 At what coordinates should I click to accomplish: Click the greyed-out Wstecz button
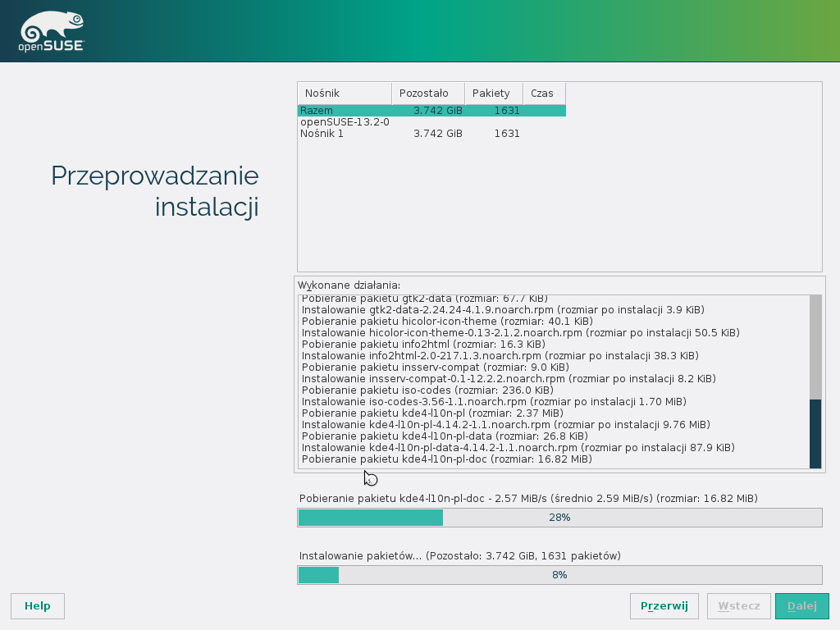tap(739, 606)
